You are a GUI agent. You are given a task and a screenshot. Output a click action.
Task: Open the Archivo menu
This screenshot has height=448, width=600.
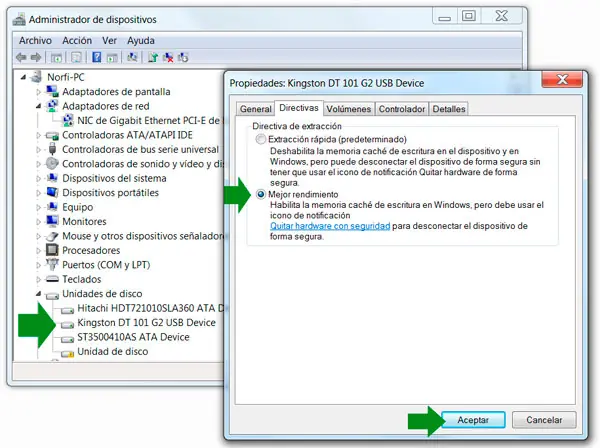[x=35, y=41]
